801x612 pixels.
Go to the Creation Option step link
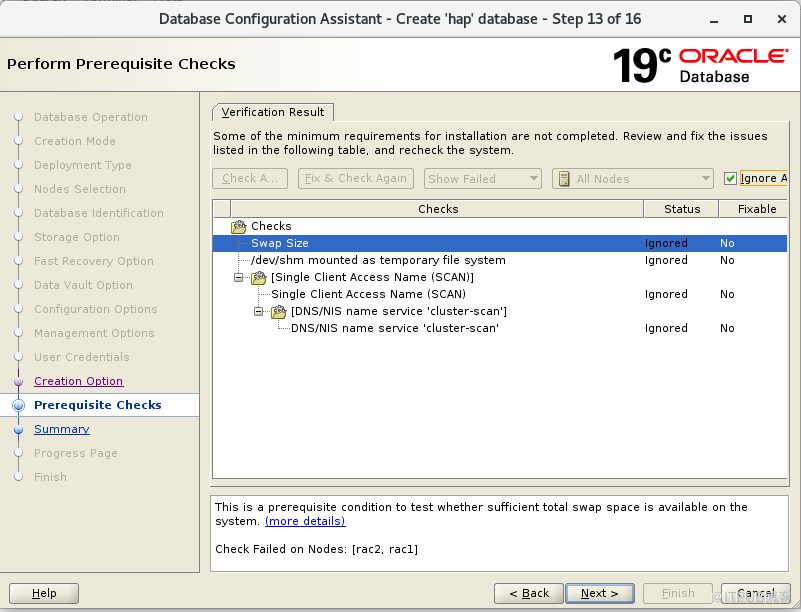[79, 381]
